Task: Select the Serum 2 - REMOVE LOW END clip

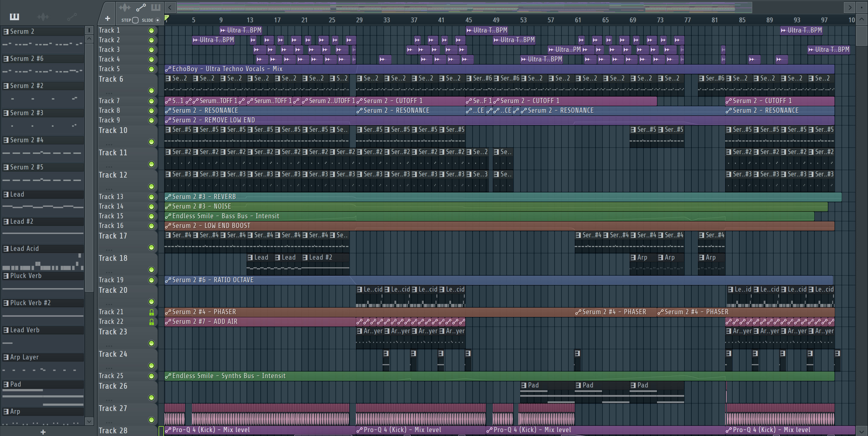Action: point(499,120)
